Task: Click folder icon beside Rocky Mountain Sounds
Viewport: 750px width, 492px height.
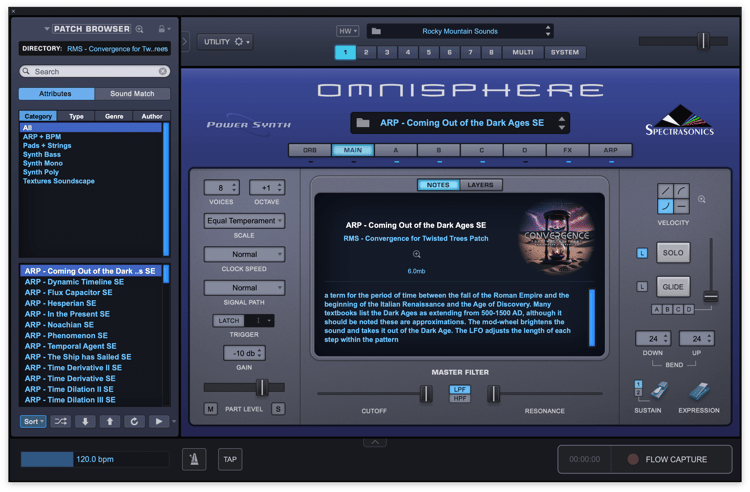Action: click(376, 31)
